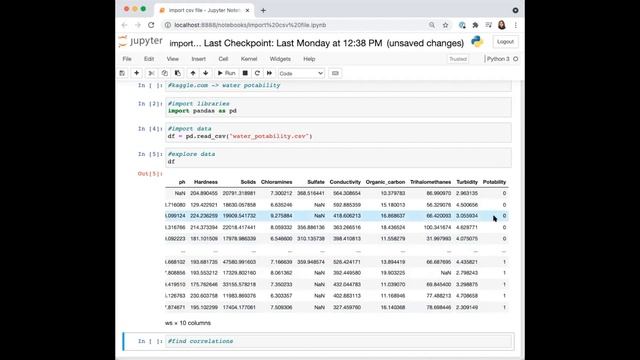Move selected cell up arrow
Image resolution: width=640 pixels, height=360 pixels.
(193, 73)
